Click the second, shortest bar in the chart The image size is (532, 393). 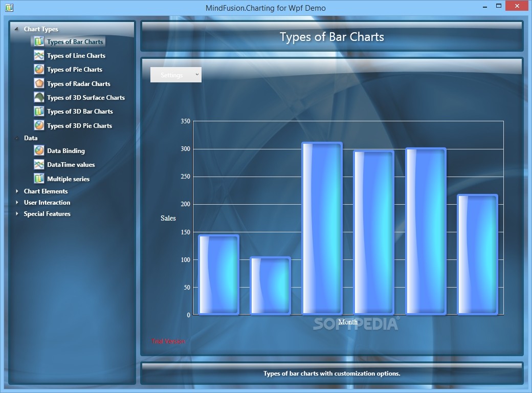271,286
